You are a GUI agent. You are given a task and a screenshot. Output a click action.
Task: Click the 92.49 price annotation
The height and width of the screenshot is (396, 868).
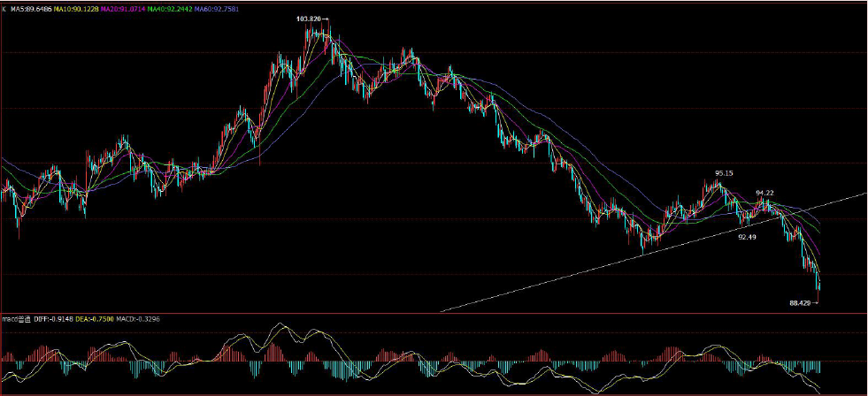[747, 237]
